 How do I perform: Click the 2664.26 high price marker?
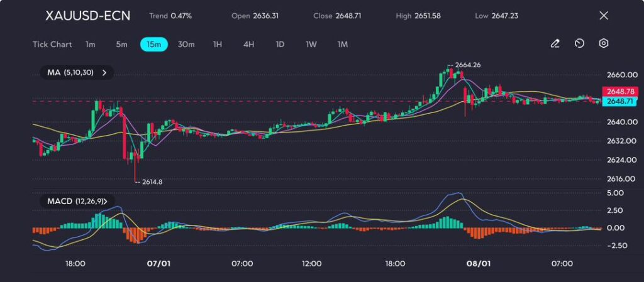pos(466,65)
